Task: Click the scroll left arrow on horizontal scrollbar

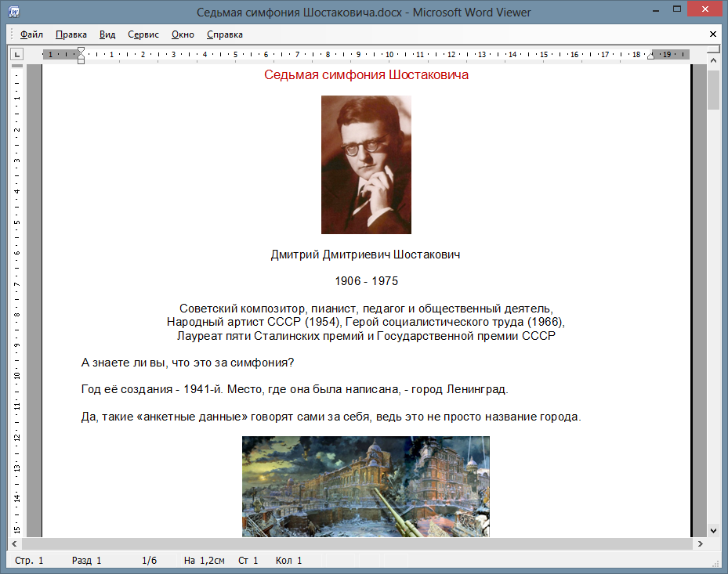Action: [16, 543]
